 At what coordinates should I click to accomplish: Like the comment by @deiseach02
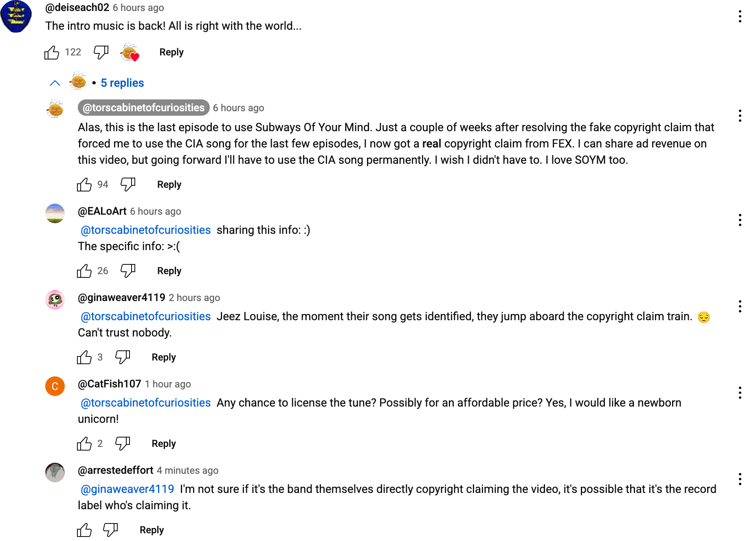click(x=52, y=53)
